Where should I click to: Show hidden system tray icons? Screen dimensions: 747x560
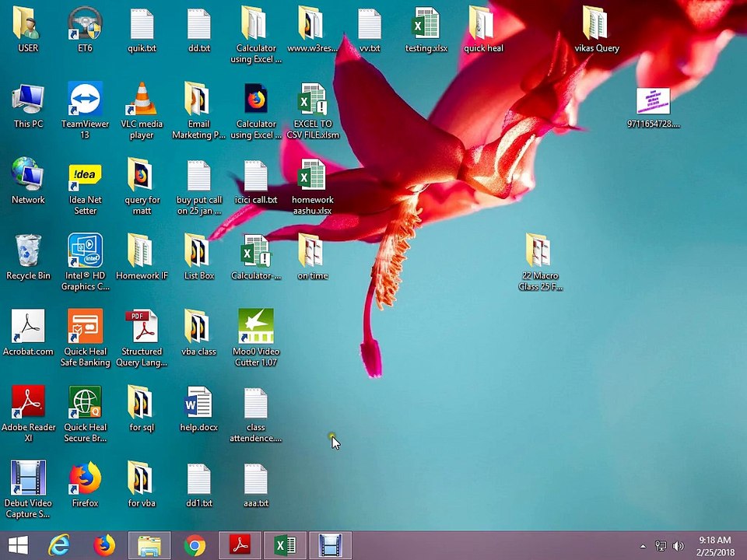643,547
